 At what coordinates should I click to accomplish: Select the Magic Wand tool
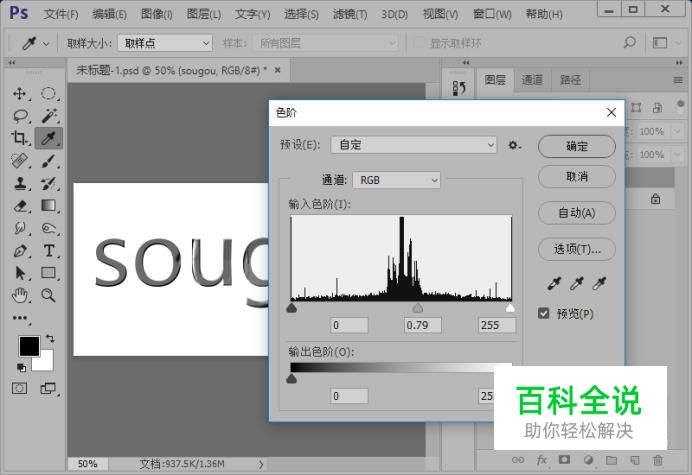pyautogui.click(x=49, y=116)
